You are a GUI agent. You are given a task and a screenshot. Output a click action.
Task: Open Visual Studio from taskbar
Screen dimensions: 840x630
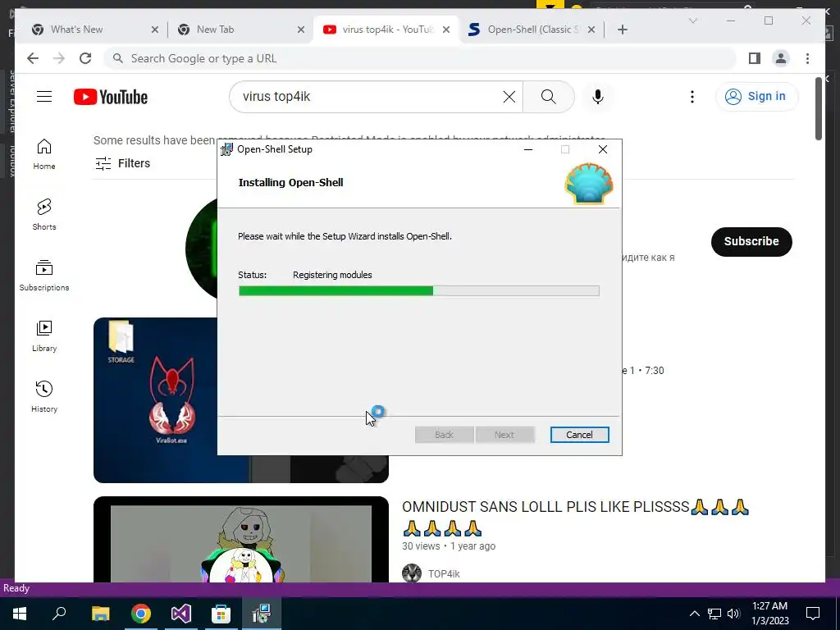coord(181,614)
